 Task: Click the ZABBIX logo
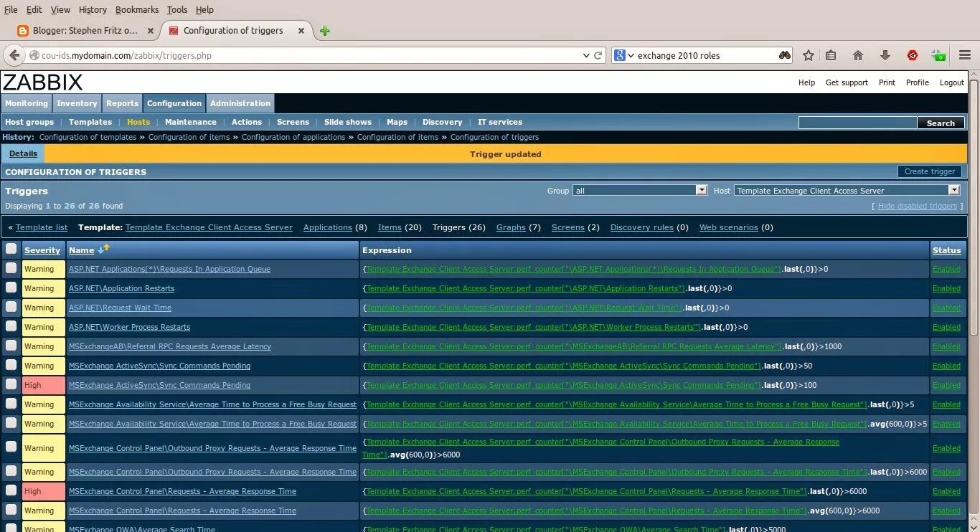[x=43, y=82]
